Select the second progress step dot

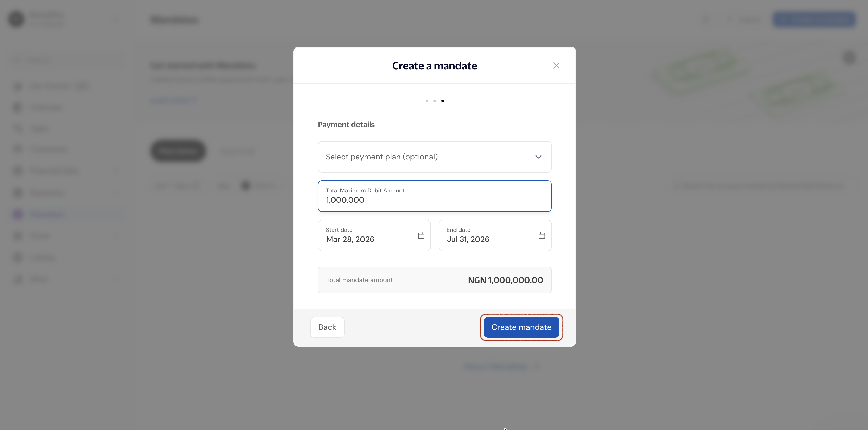click(435, 101)
